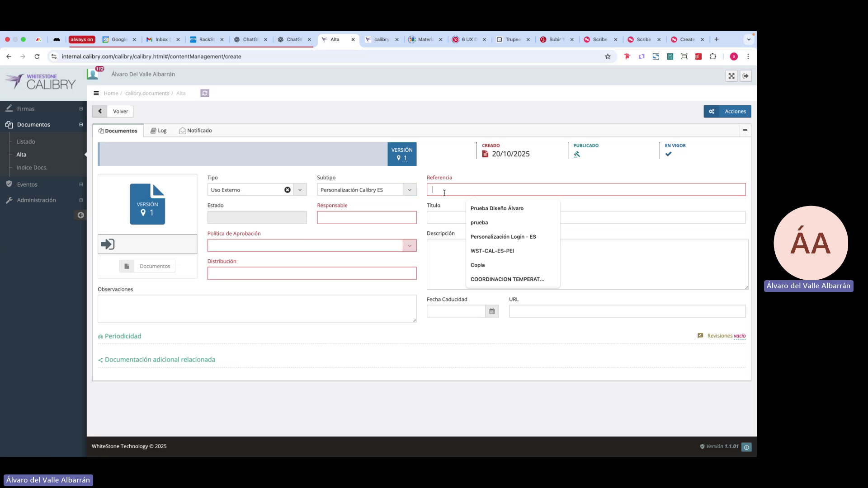This screenshot has height=488, width=868.
Task: Open the Fecha Caducidad calendar picker
Action: coord(492,311)
